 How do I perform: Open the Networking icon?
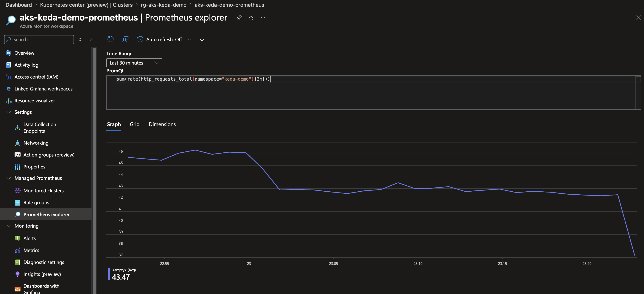pyautogui.click(x=18, y=143)
